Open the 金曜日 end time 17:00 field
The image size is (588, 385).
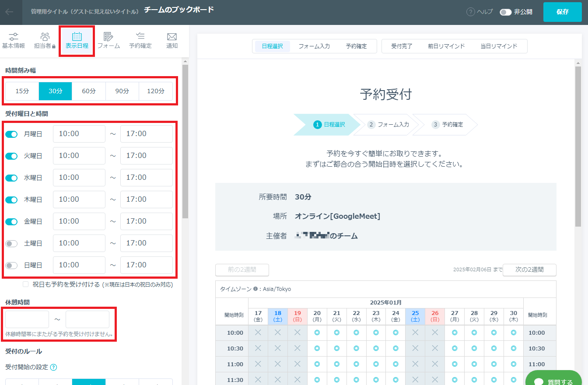pos(147,221)
